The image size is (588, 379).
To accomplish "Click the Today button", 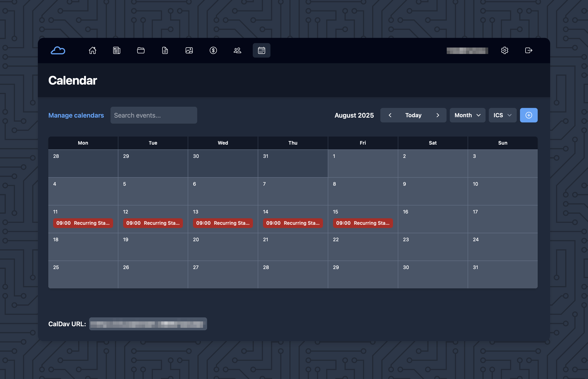I will click(413, 115).
